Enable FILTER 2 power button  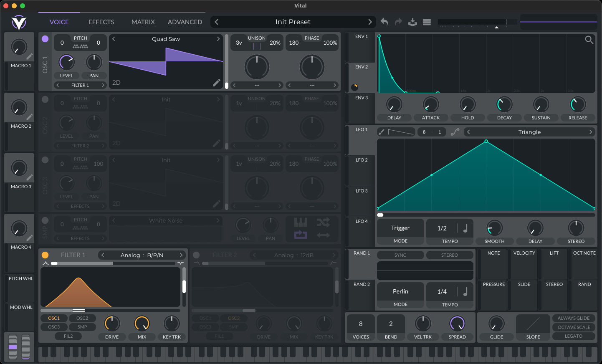(196, 255)
